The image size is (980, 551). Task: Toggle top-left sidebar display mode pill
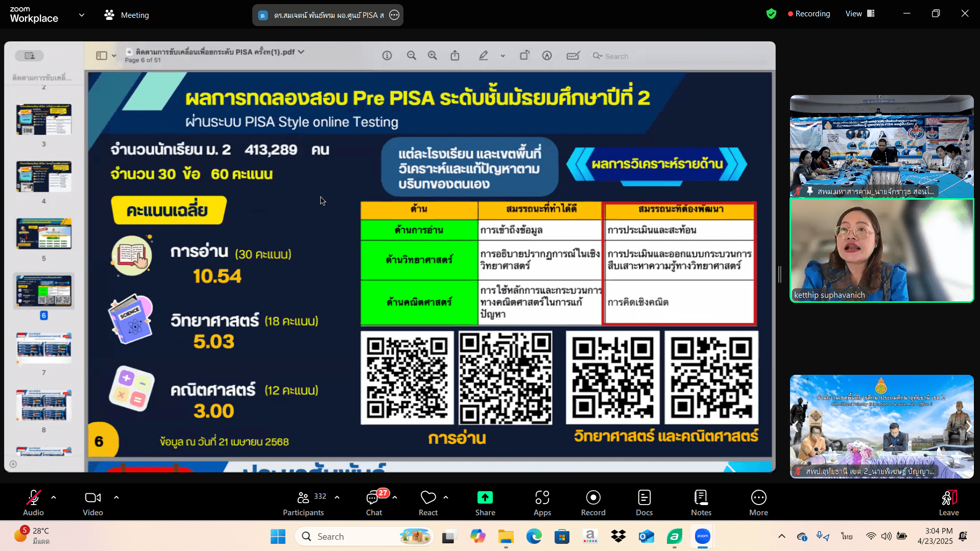tap(29, 56)
